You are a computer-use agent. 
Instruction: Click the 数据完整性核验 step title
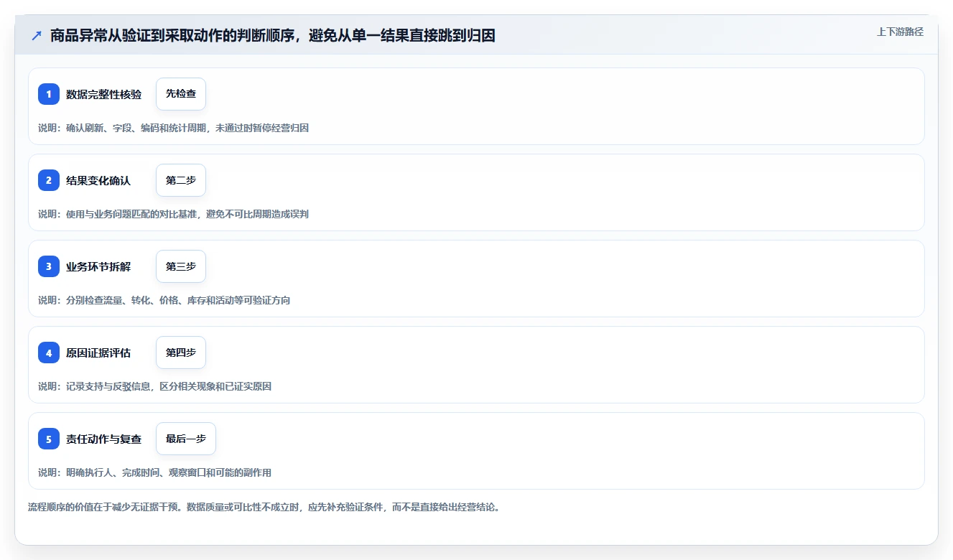[104, 94]
